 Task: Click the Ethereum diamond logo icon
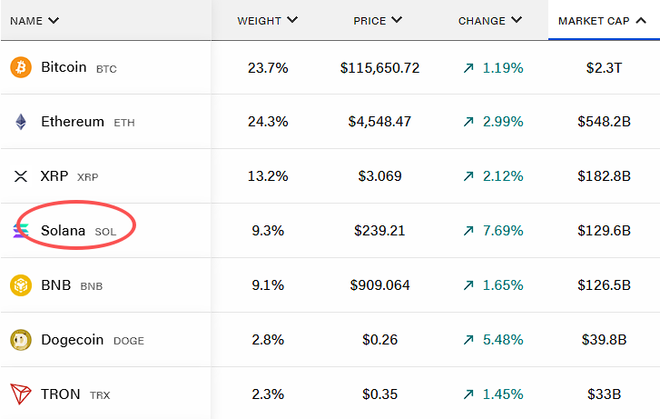(20, 122)
